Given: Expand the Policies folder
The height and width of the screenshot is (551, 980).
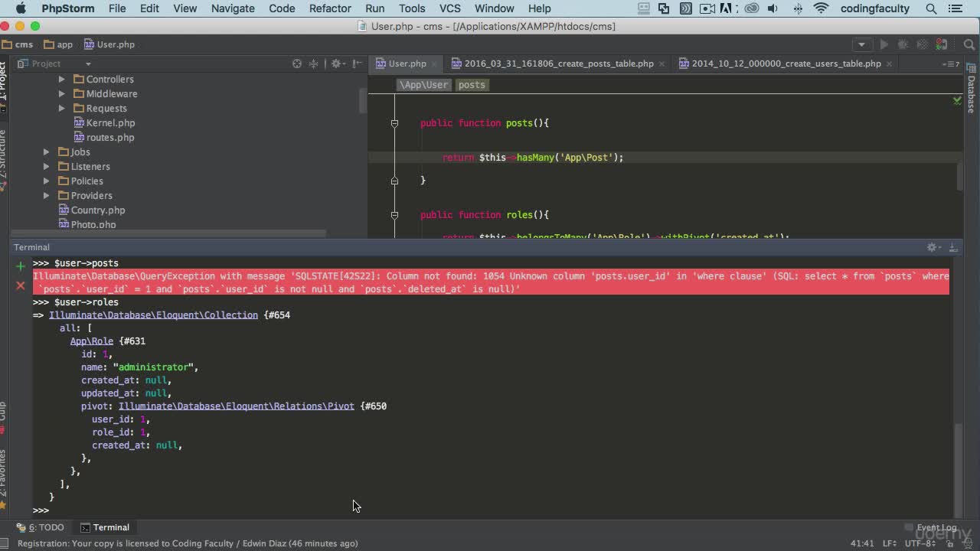Looking at the screenshot, I should (47, 181).
